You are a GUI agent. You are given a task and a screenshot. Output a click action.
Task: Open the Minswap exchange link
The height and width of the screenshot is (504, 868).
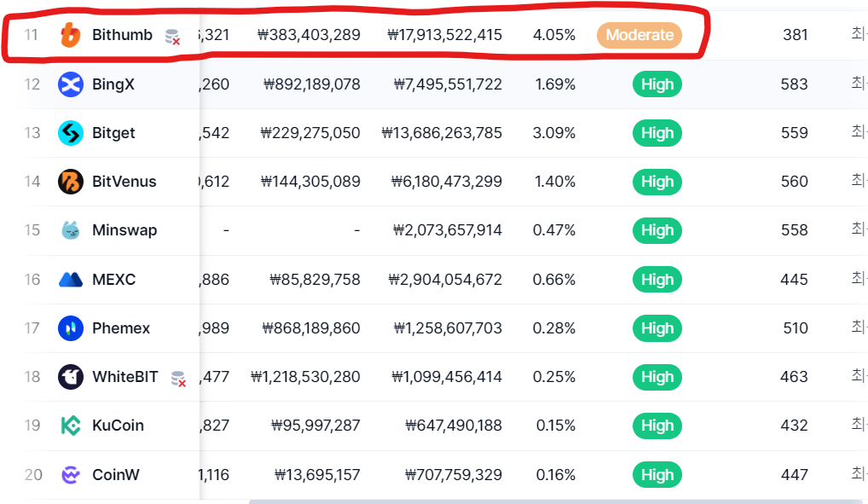point(124,230)
